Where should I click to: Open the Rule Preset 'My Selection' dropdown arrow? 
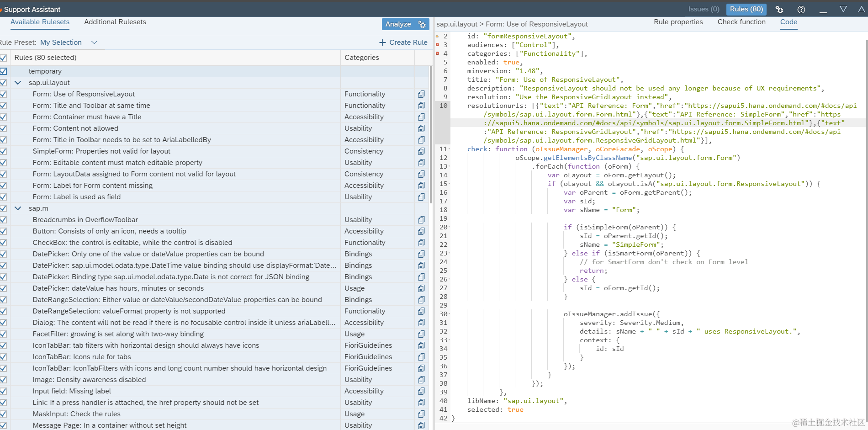click(x=94, y=42)
